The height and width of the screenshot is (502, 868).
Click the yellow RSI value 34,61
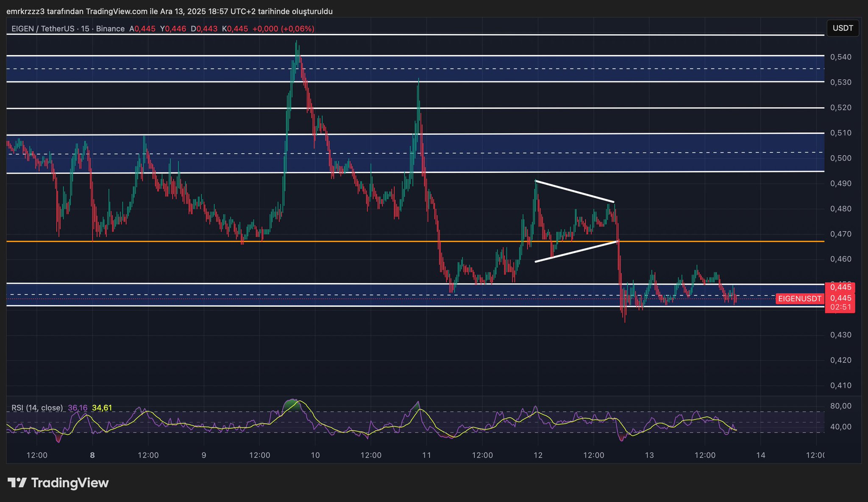[102, 408]
